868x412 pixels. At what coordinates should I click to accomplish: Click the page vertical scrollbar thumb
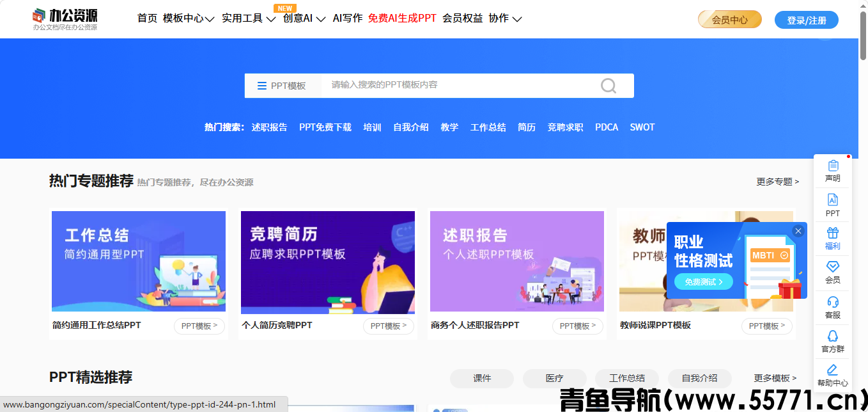point(863,36)
